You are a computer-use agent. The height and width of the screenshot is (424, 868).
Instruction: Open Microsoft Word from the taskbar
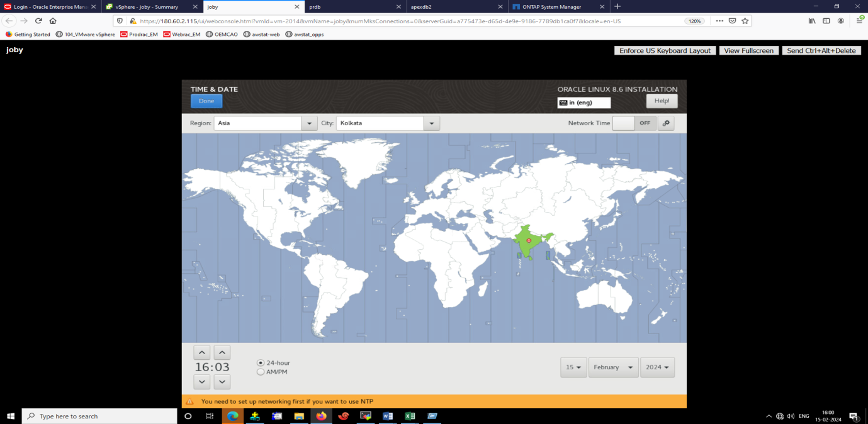[388, 416]
